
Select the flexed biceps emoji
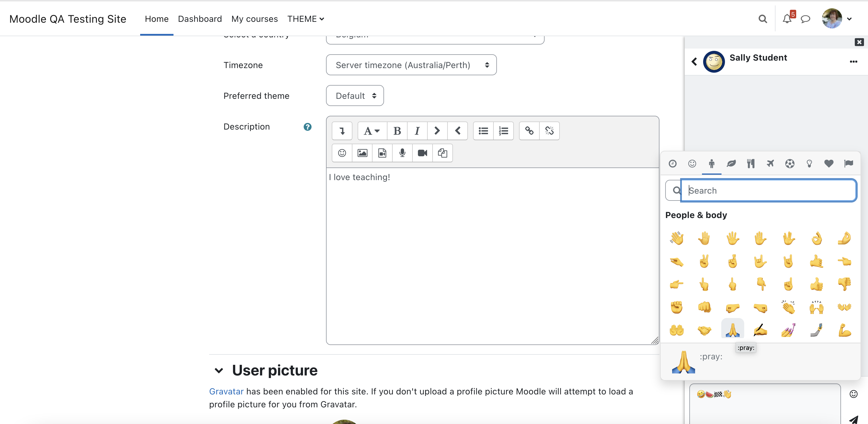(x=844, y=330)
